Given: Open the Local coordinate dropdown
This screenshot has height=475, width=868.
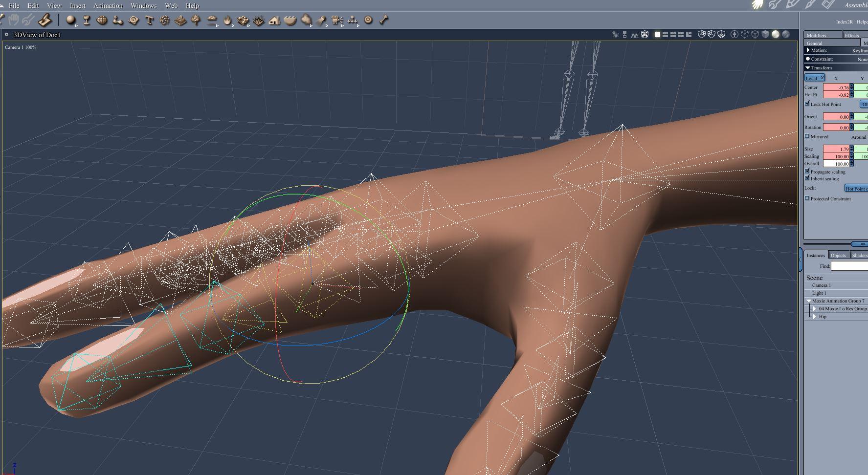Looking at the screenshot, I should coord(815,78).
